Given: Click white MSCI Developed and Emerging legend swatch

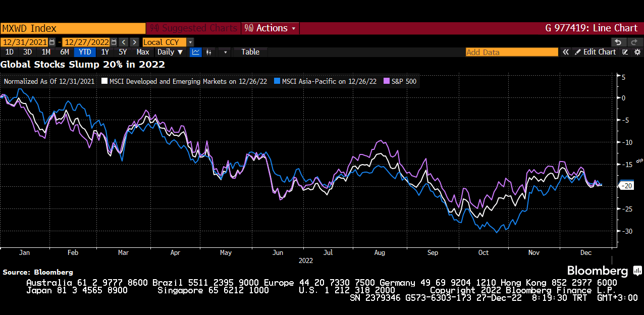Looking at the screenshot, I should (104, 81).
